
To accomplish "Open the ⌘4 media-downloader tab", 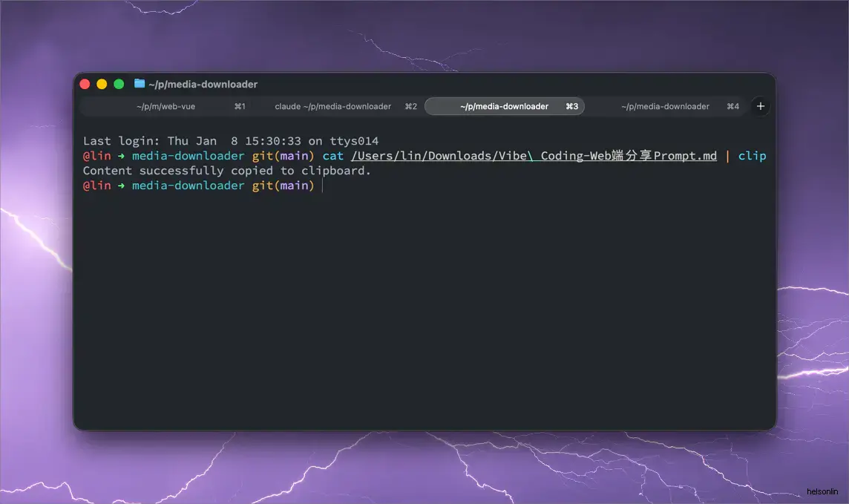I will (665, 106).
